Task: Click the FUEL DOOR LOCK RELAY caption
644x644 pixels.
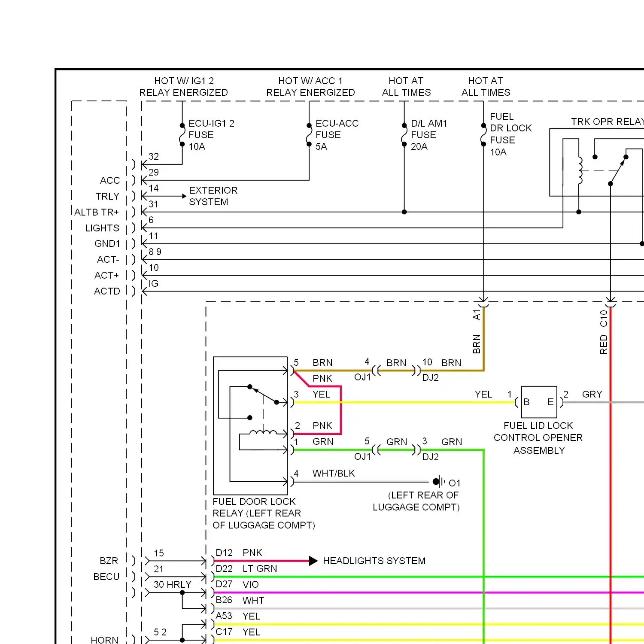Action: [x=264, y=513]
